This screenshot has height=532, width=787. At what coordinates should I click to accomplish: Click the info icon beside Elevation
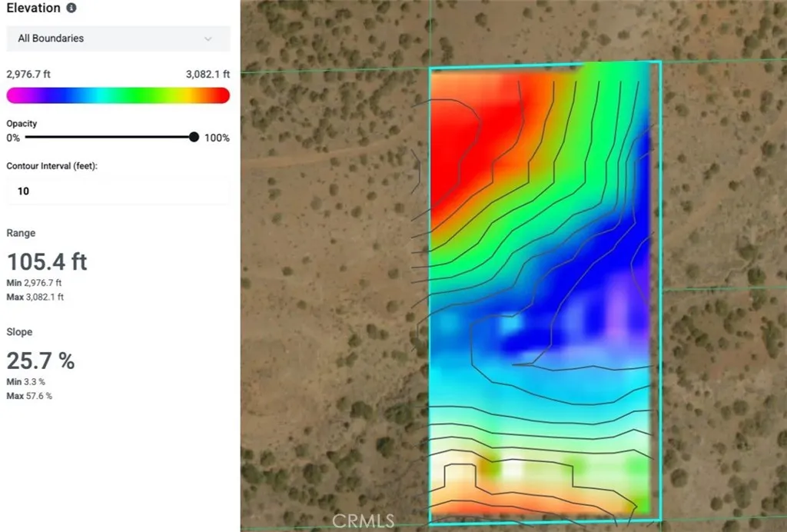71,8
